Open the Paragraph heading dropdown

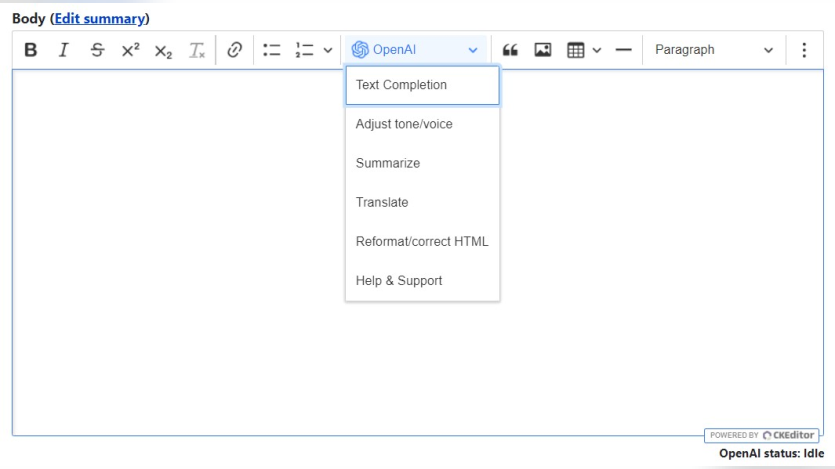(714, 50)
